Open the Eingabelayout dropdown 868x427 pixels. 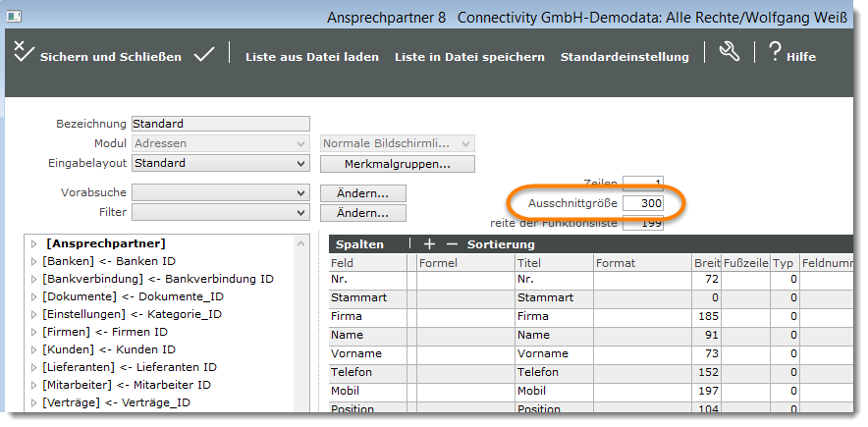pos(300,163)
